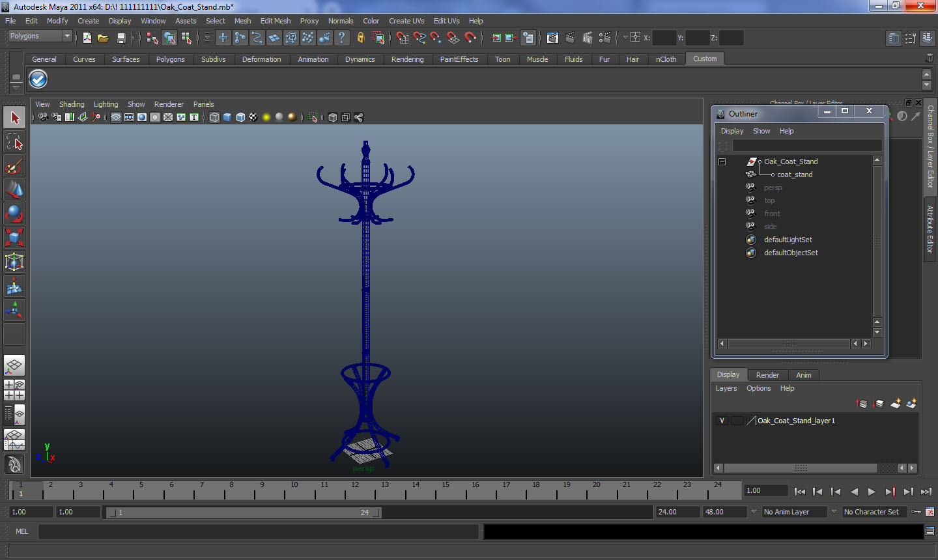Image resolution: width=938 pixels, height=560 pixels.
Task: Open the Anim layer tab
Action: (803, 375)
